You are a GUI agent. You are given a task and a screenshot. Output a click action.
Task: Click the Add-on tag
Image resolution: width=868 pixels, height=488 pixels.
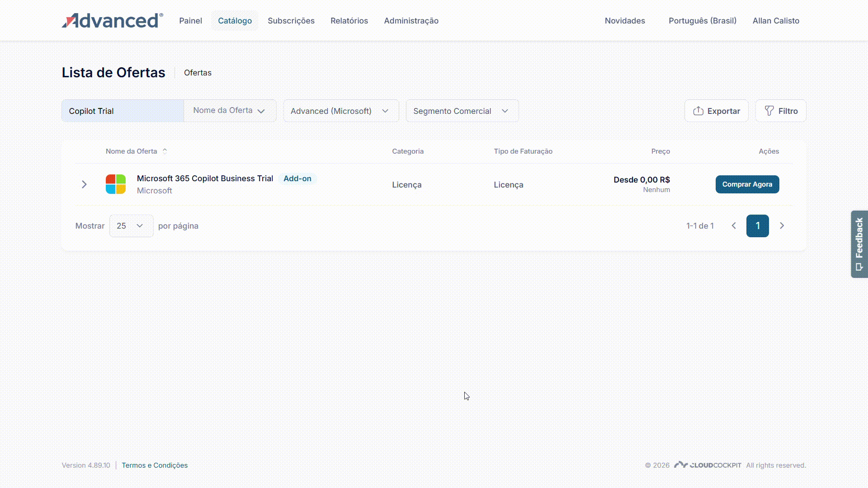297,178
